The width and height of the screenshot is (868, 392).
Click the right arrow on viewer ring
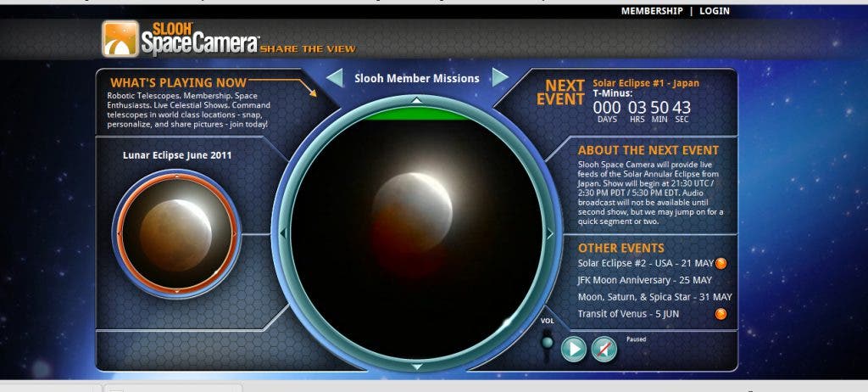coord(549,233)
